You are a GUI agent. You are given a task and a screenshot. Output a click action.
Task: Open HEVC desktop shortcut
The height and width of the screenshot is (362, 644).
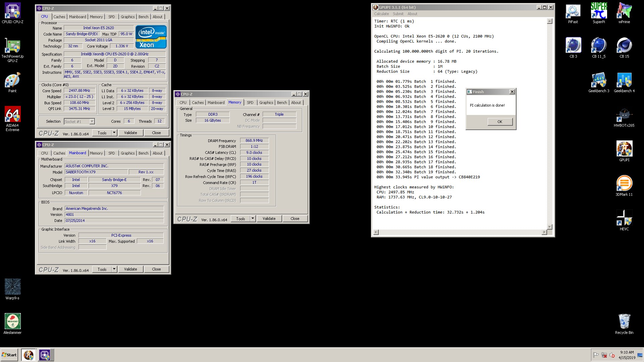(624, 221)
